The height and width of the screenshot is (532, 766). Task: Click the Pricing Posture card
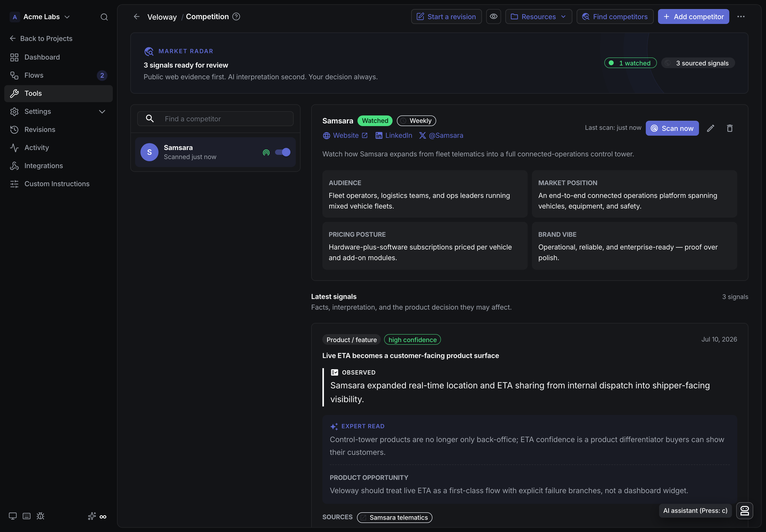click(425, 246)
